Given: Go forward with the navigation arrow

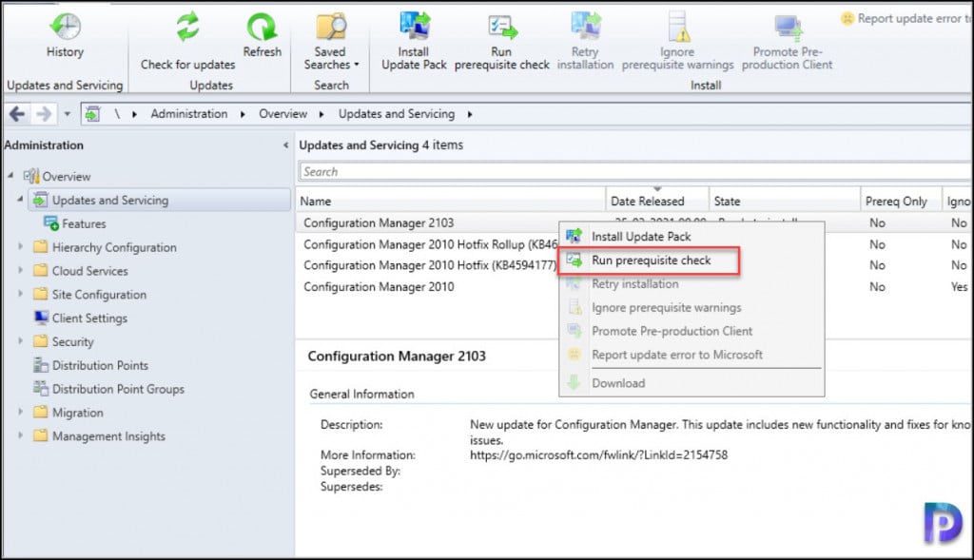Looking at the screenshot, I should [44, 113].
